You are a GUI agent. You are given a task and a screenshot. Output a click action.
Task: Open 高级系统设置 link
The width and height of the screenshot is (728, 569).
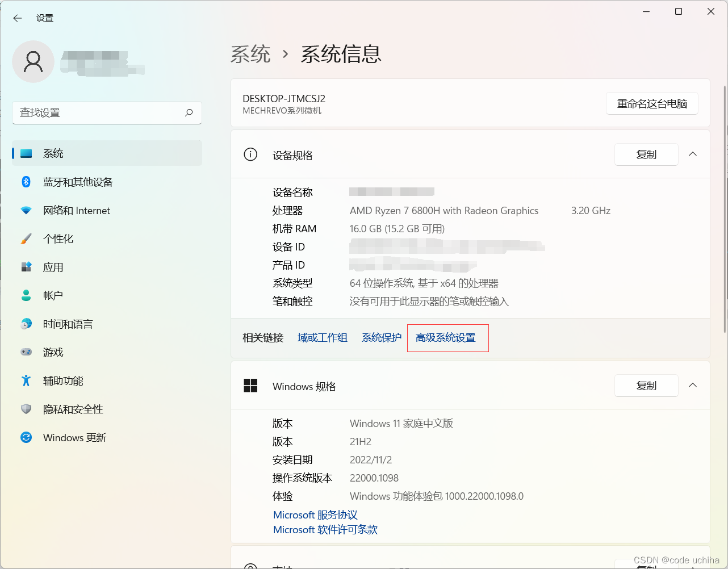pyautogui.click(x=447, y=337)
